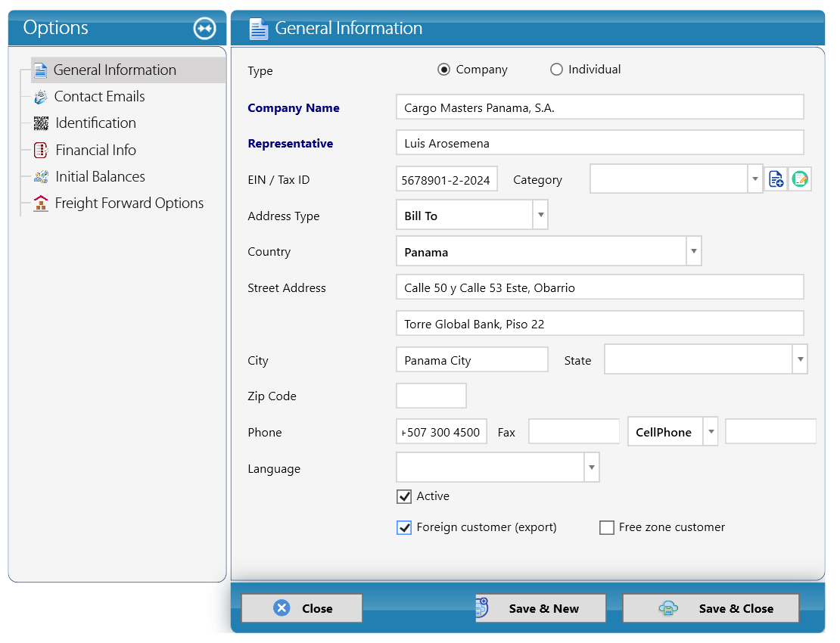Viewport: 840px width, 643px height.
Task: Collapse the Options panel with the arrows icon
Action: [x=204, y=29]
